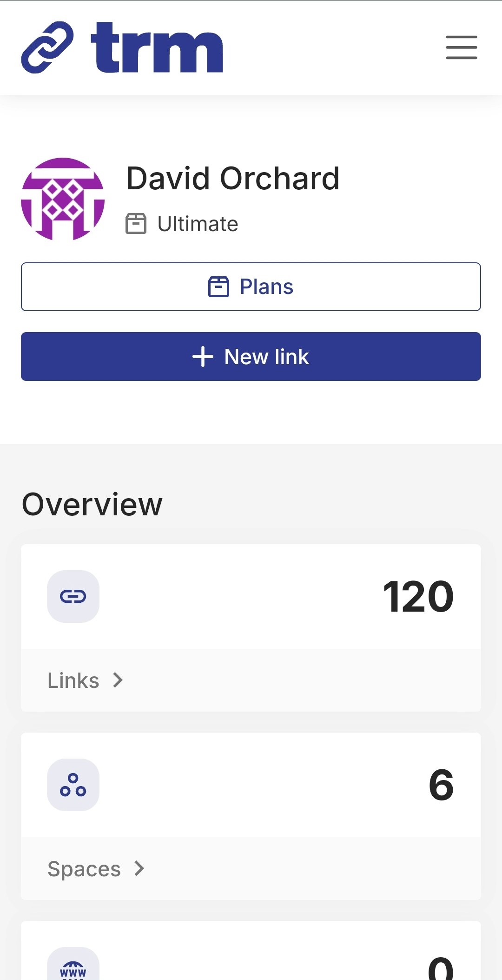Click David Orchard's name heading
Viewport: 502px width, 980px height.
click(x=233, y=179)
